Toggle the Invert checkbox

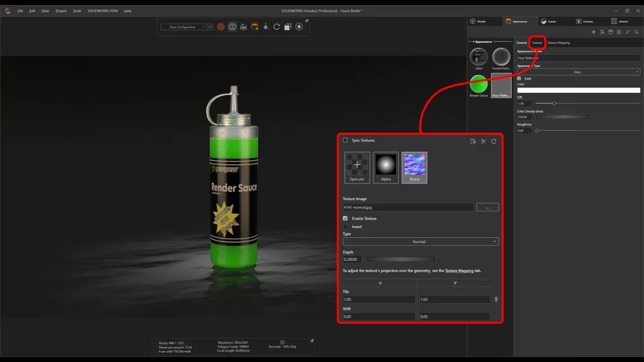345,227
